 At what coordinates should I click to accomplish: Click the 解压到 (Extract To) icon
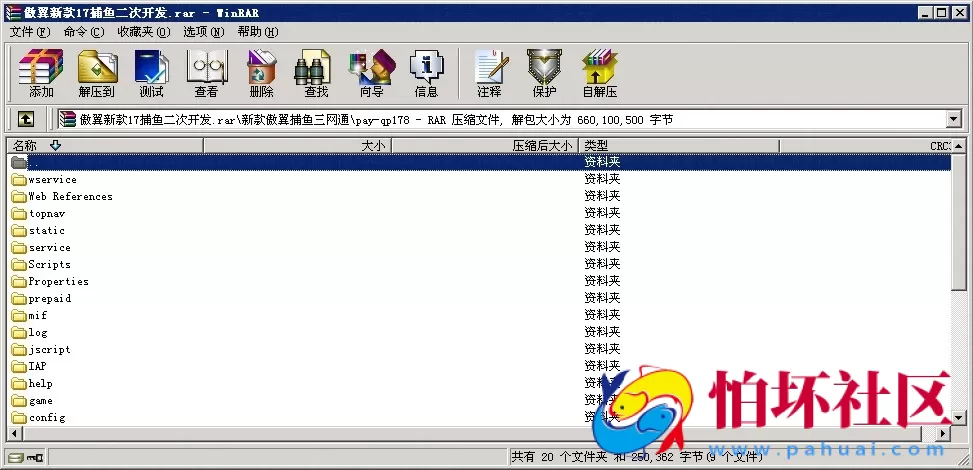97,73
